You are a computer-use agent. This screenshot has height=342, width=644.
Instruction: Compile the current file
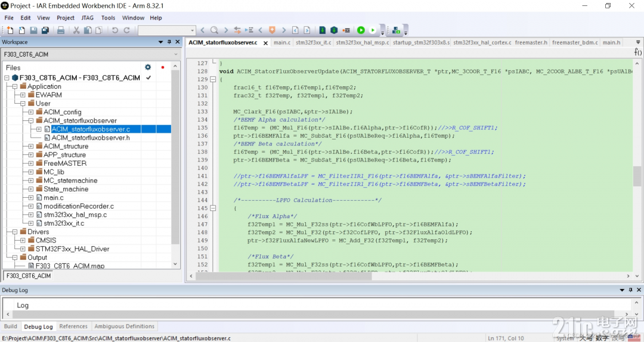pyautogui.click(x=323, y=30)
